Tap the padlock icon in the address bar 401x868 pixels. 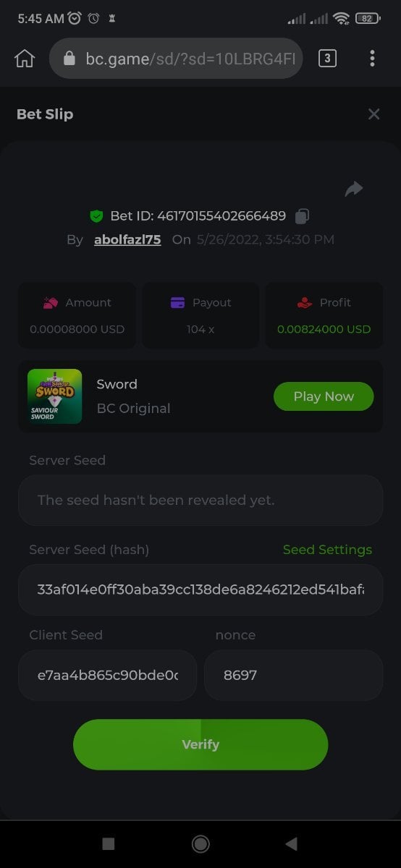click(x=70, y=59)
